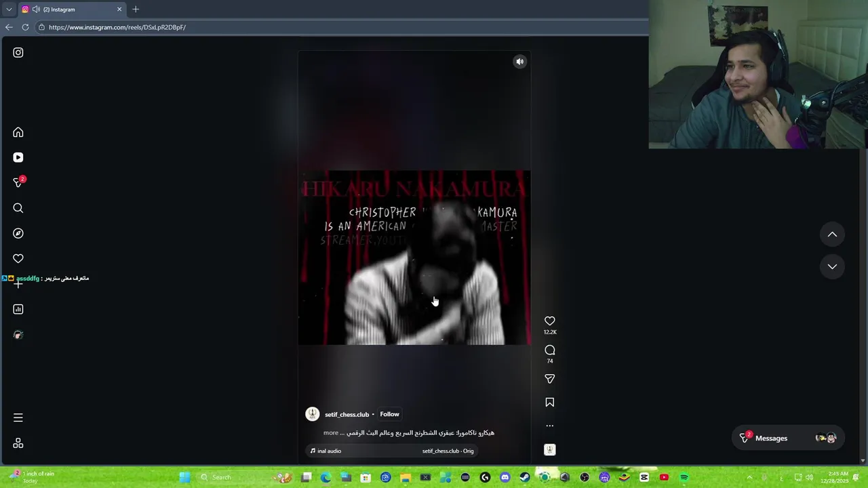The width and height of the screenshot is (868, 488).
Task: Like the reel with 12.2K likes
Action: pos(550,321)
